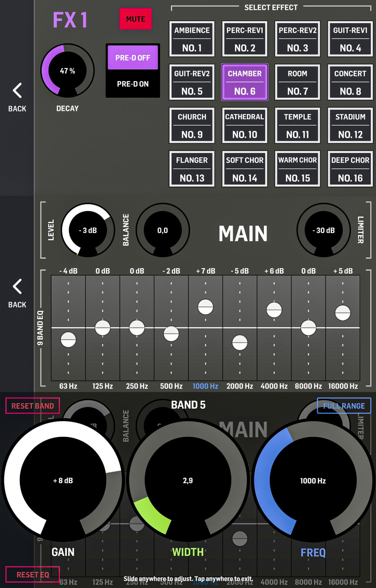
Task: Choose SOFT CHOR NO. 14 effect
Action: pyautogui.click(x=245, y=169)
